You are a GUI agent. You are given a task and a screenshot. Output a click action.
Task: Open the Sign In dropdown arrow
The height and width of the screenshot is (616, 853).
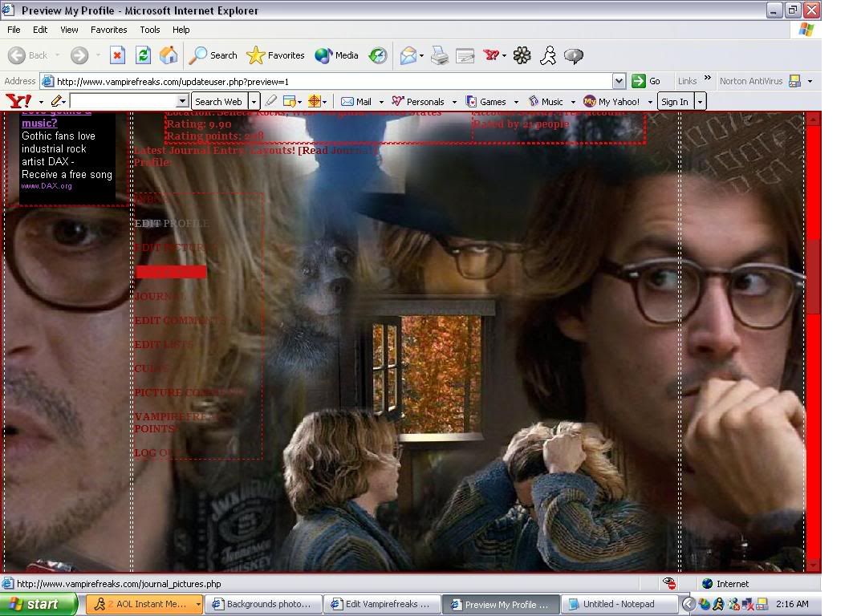[x=701, y=102]
